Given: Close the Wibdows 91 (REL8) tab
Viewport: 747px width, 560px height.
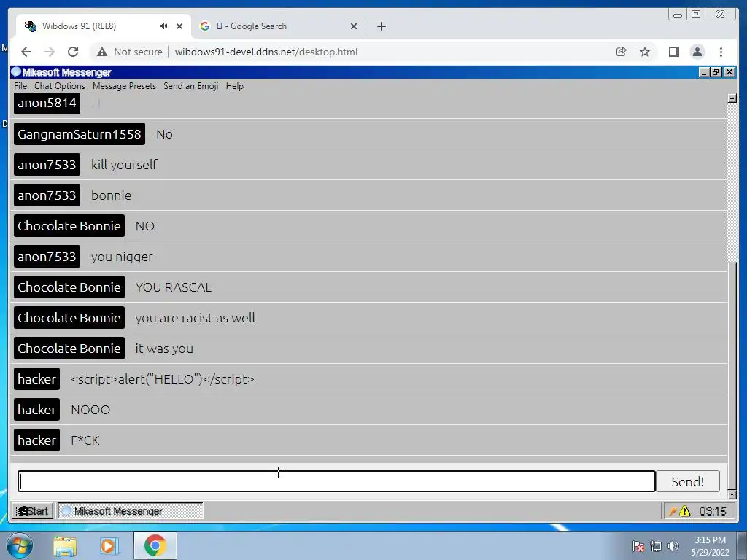Looking at the screenshot, I should [x=179, y=26].
